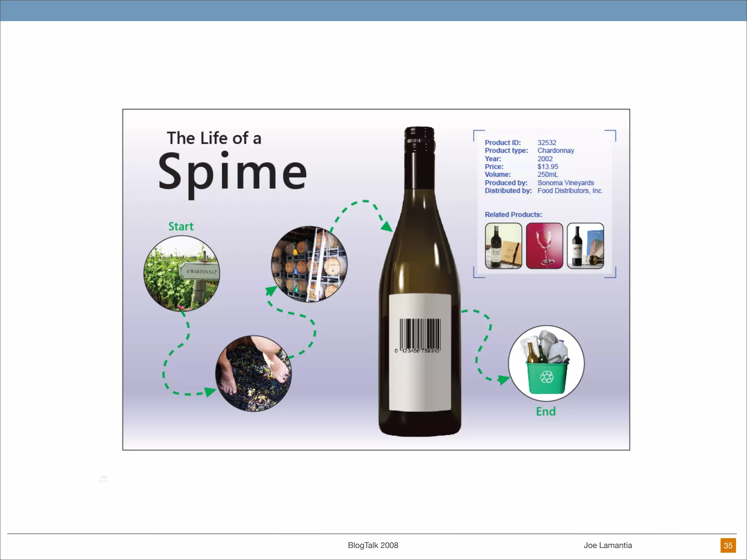Click the green recycling bin circle image
The width and height of the screenshot is (747, 560).
[x=546, y=363]
